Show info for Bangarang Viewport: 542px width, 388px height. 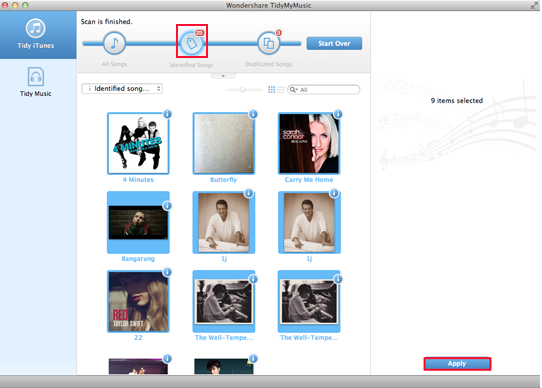click(x=167, y=206)
